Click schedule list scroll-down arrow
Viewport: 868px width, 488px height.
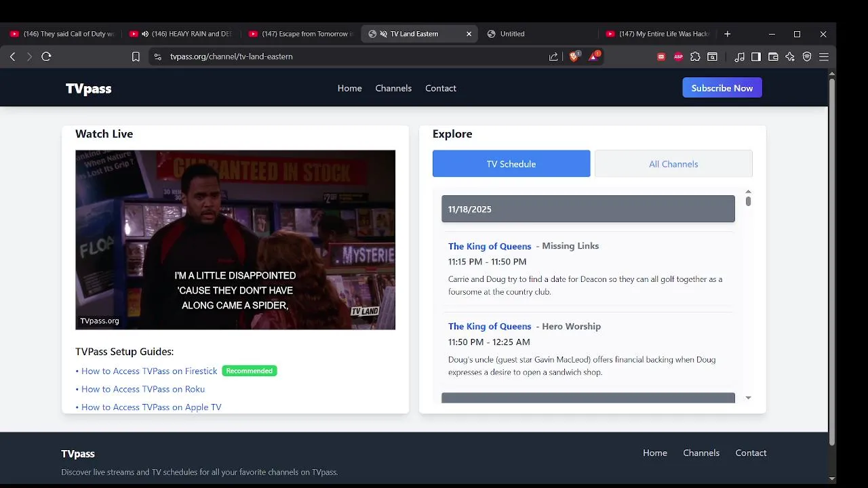pos(748,398)
